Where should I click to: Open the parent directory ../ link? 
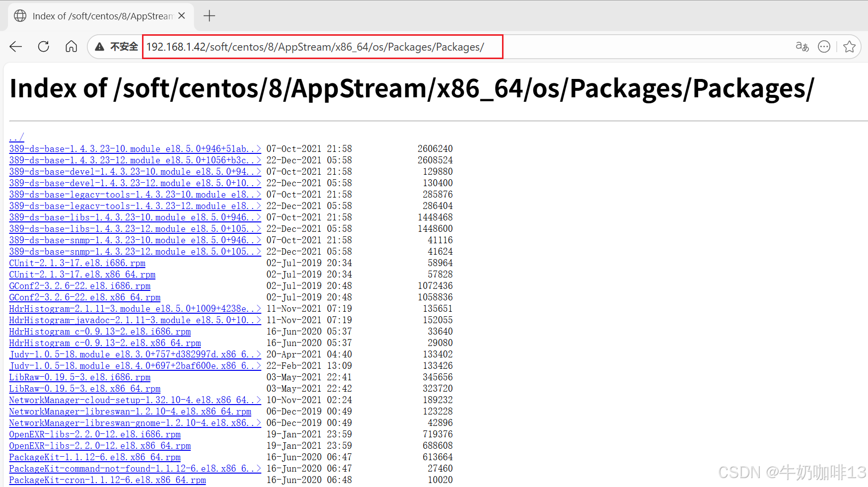coord(16,138)
